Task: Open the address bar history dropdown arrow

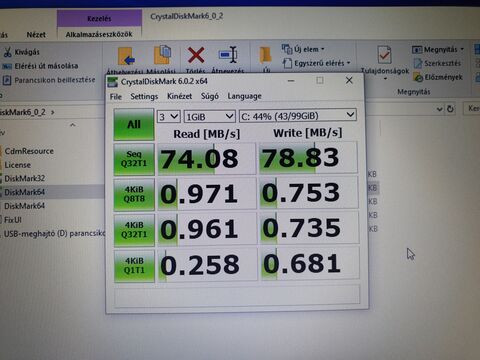Action: coord(440,109)
